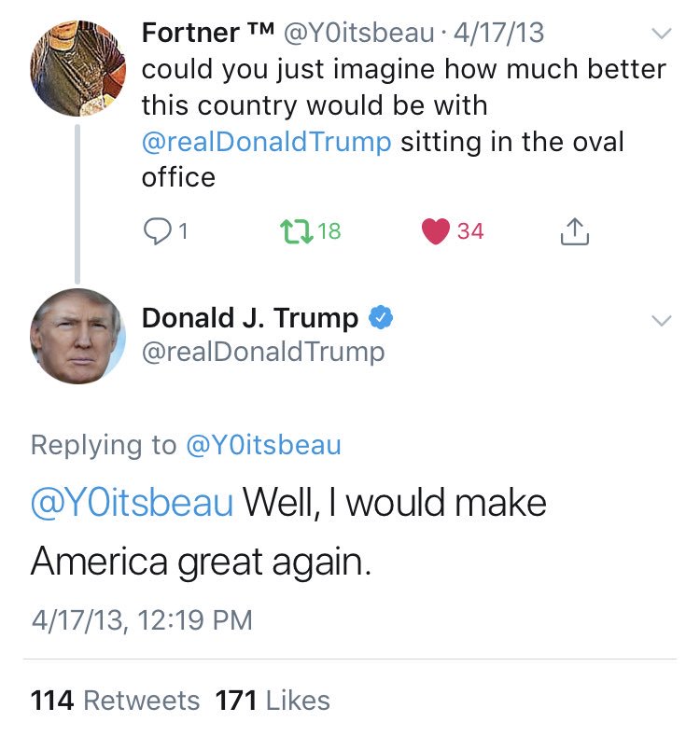Image resolution: width=700 pixels, height=736 pixels.
Task: Click the blue verified badge
Action: [380, 318]
